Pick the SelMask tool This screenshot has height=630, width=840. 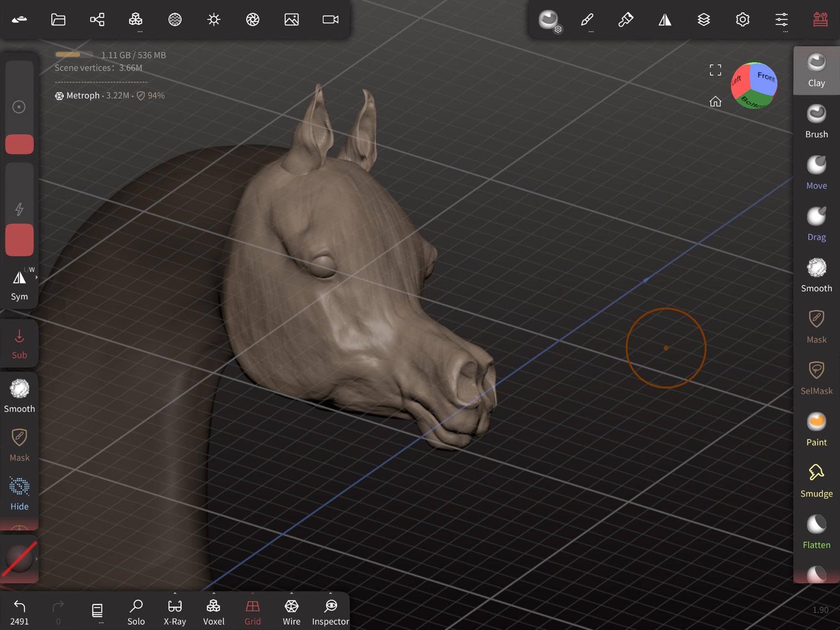(816, 378)
